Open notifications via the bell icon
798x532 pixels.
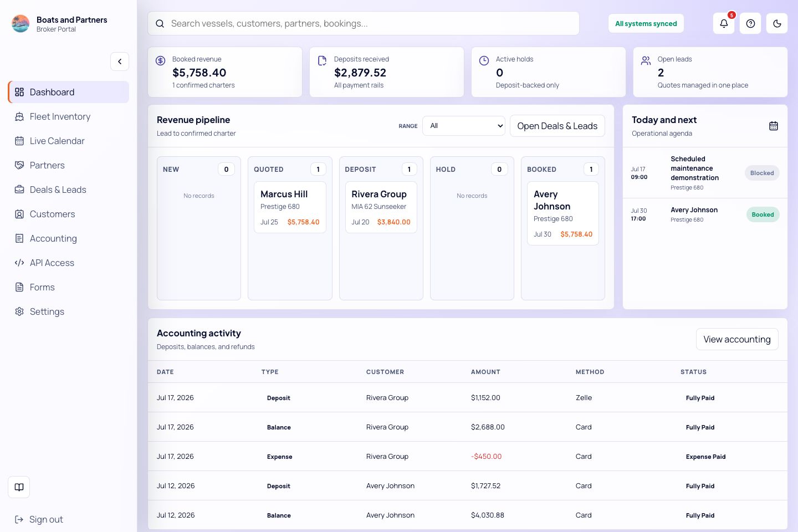pos(724,23)
